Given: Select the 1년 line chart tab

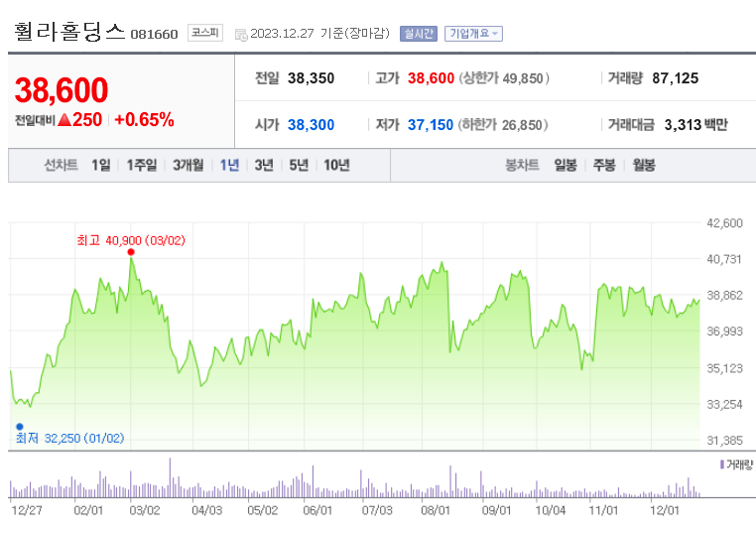Looking at the screenshot, I should click(229, 165).
